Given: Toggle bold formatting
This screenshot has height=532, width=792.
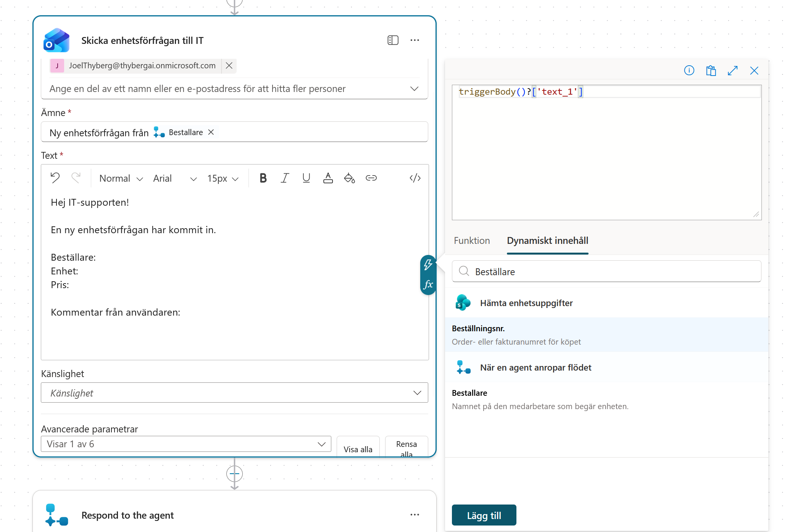Looking at the screenshot, I should click(263, 178).
